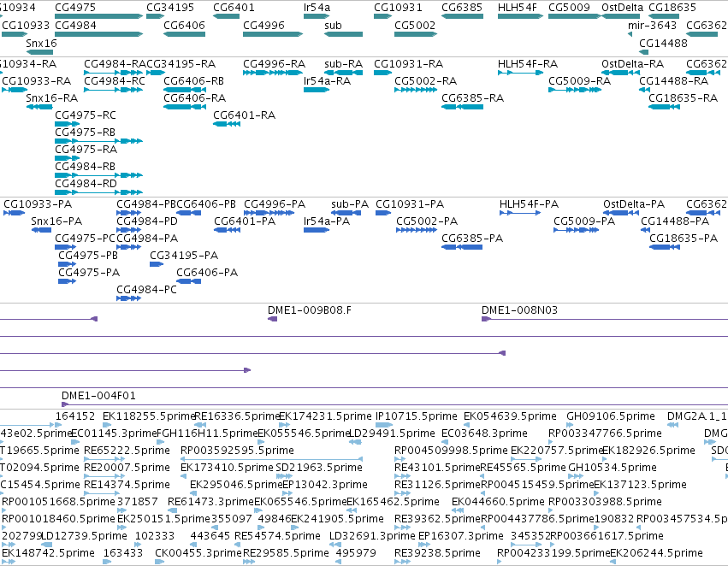Select the CG34195 gene label

coord(170,8)
